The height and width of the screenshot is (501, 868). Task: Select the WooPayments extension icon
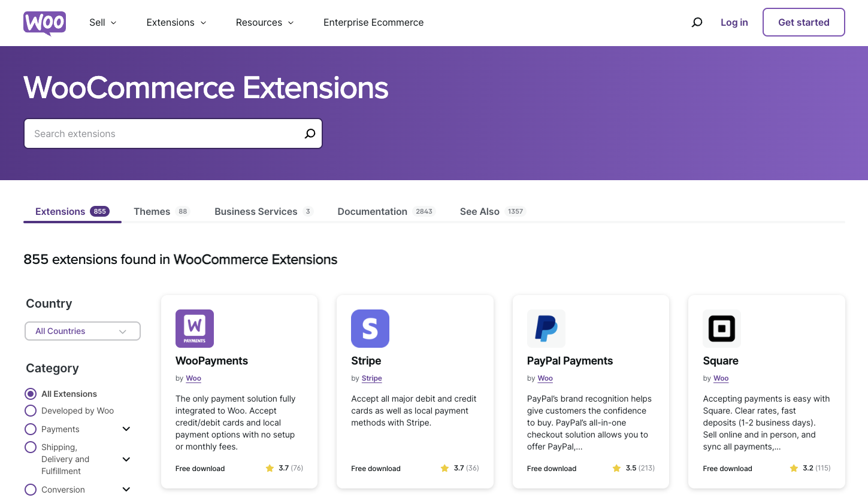pyautogui.click(x=194, y=328)
